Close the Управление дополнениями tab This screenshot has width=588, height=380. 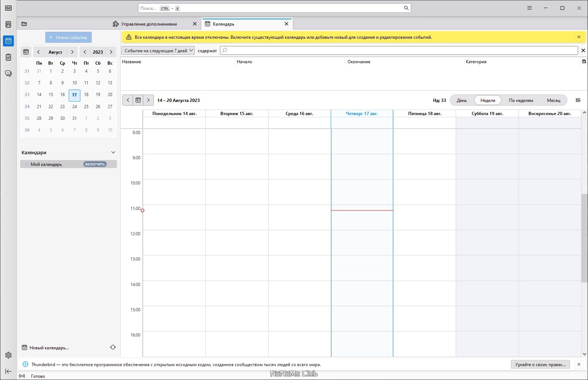point(195,24)
